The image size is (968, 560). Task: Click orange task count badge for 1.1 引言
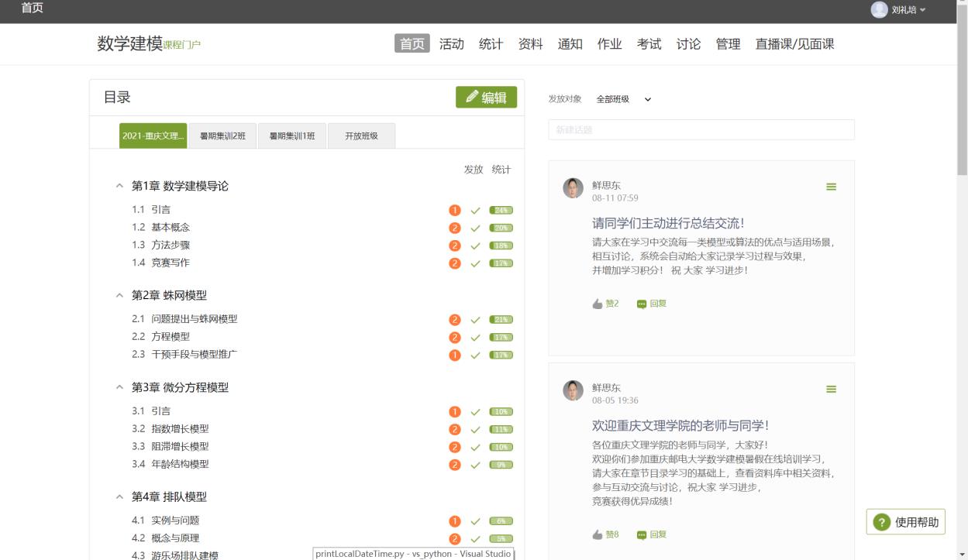point(455,210)
